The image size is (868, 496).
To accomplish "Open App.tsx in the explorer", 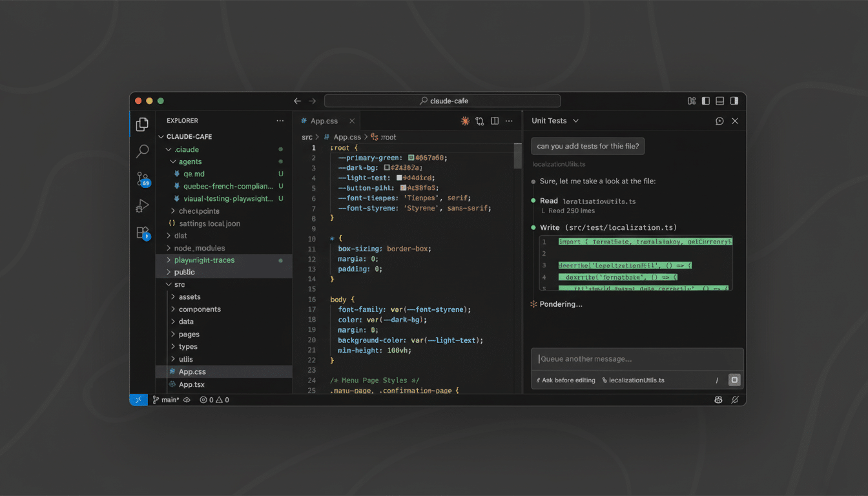I will [191, 384].
